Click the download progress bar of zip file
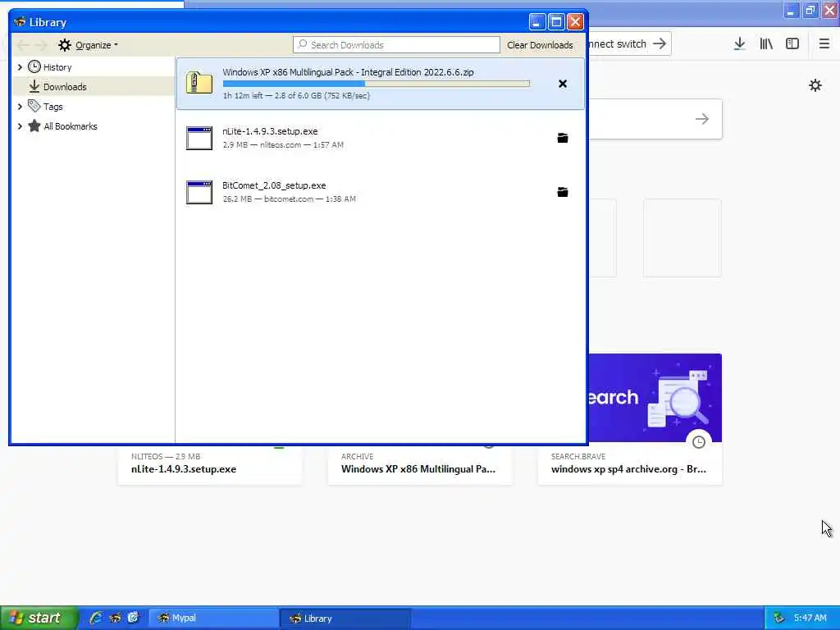This screenshot has height=630, width=840. pos(376,84)
